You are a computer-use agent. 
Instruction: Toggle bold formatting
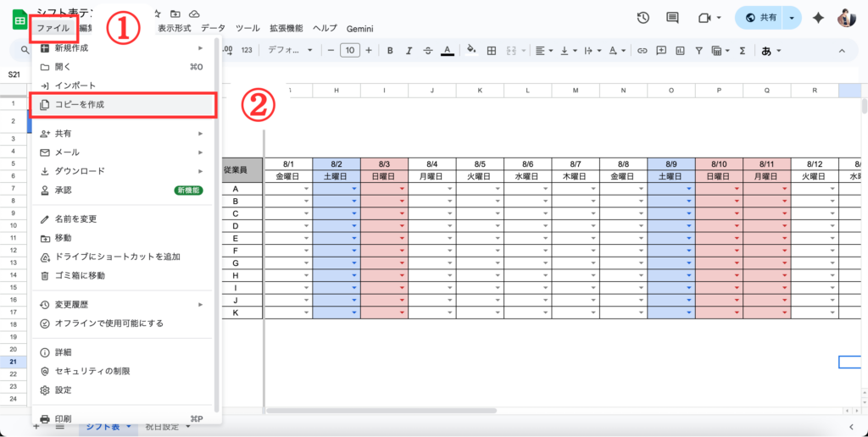point(390,50)
